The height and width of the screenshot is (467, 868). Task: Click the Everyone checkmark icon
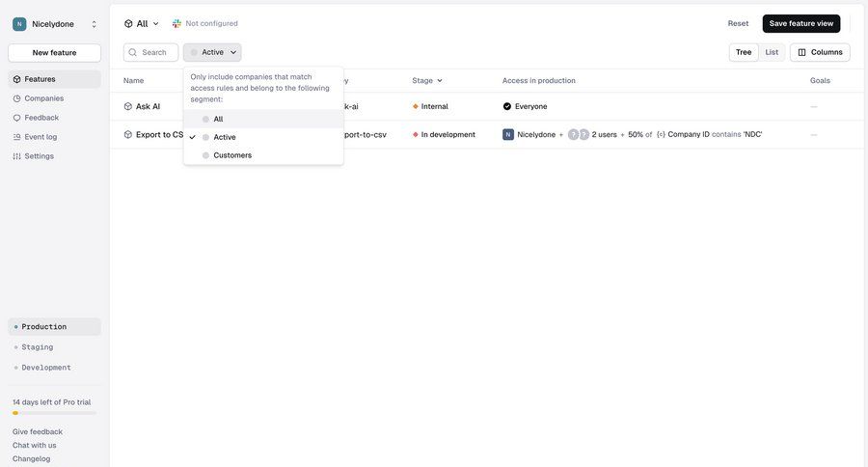click(x=507, y=106)
